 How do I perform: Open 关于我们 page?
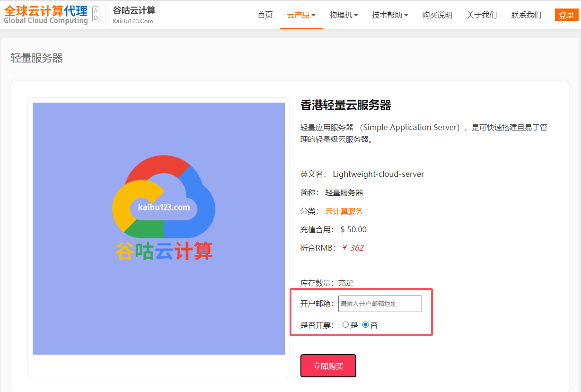(482, 15)
